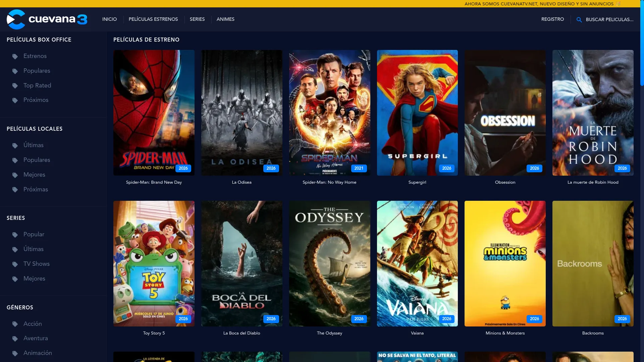Open the INICIO menu item
This screenshot has width=644, height=362.
click(x=109, y=19)
